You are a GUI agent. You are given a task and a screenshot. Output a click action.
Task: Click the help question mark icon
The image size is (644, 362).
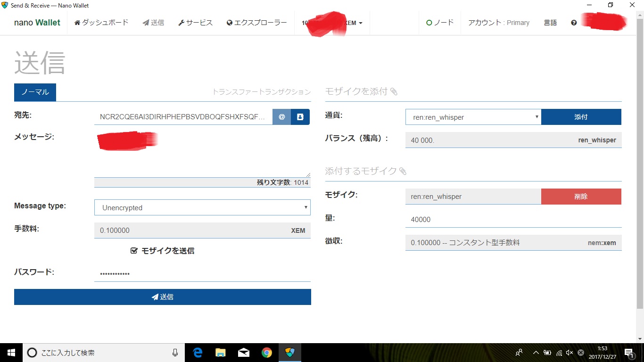(574, 23)
